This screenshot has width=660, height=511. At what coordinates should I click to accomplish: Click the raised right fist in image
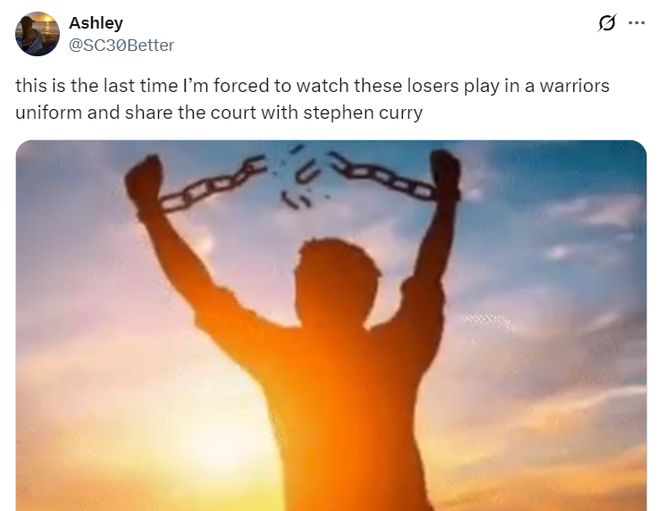[x=445, y=174]
